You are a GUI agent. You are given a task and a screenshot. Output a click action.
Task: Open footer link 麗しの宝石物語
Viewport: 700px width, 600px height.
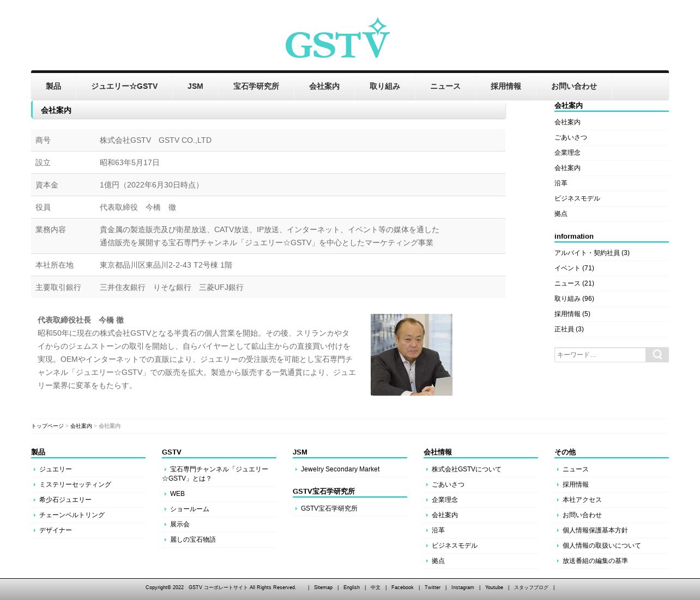[x=193, y=540]
